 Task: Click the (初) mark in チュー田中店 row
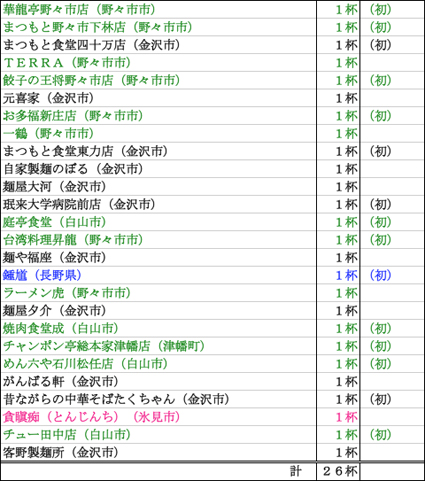380,435
